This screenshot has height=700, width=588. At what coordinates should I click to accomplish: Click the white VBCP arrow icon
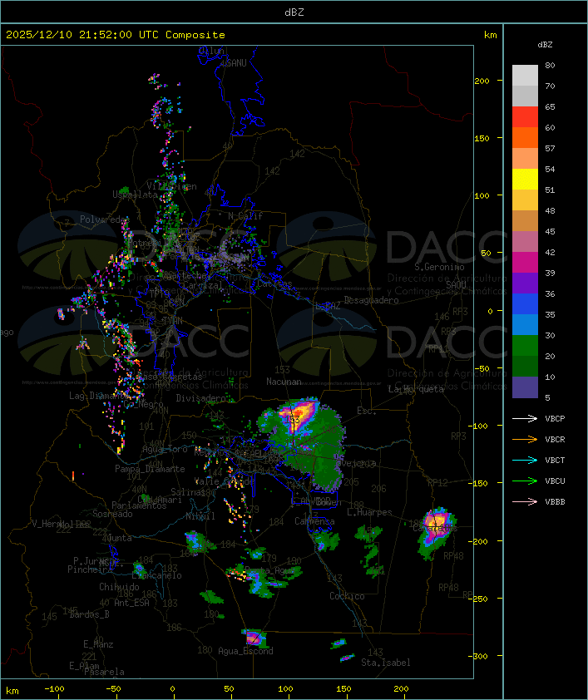click(525, 418)
